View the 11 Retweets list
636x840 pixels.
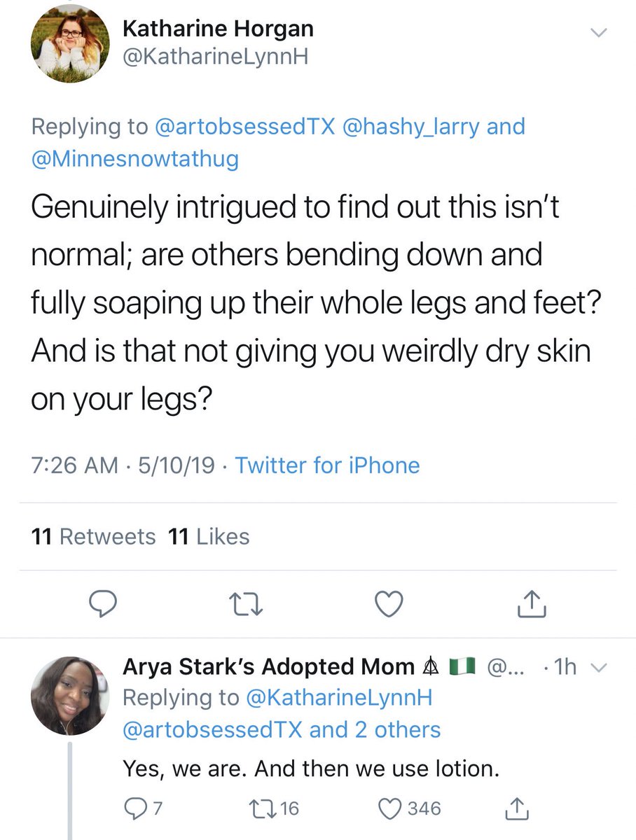coord(93,537)
